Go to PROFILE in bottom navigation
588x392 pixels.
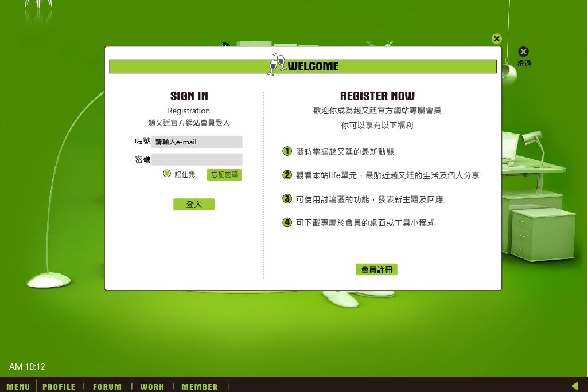(59, 387)
